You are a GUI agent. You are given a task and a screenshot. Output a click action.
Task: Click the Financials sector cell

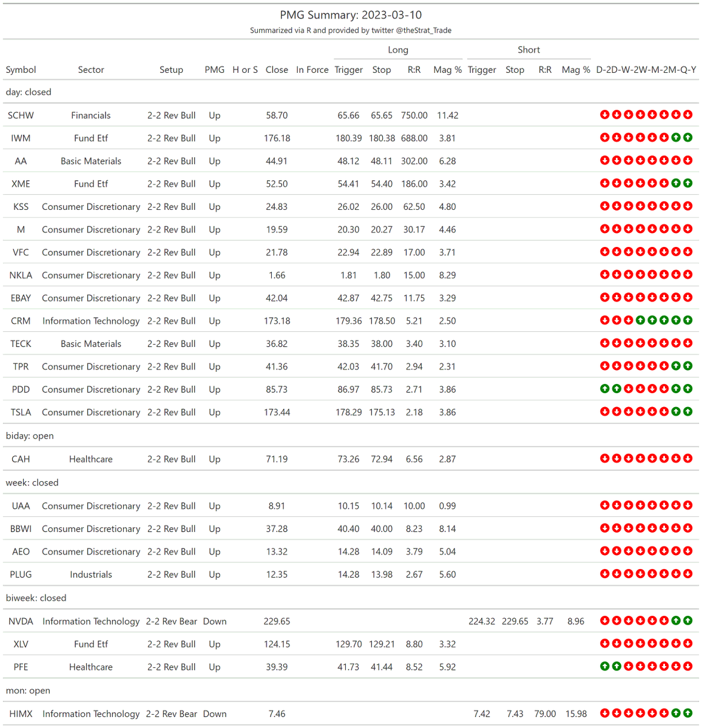coord(91,115)
